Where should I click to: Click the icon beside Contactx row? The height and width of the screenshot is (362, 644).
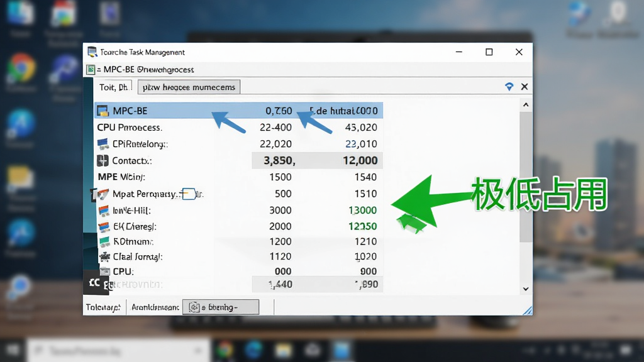point(103,160)
